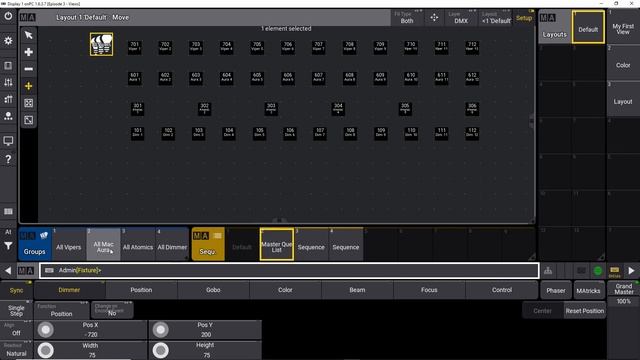The image size is (640, 360).
Task: Click the left arrow beside command line
Action: 8,271
